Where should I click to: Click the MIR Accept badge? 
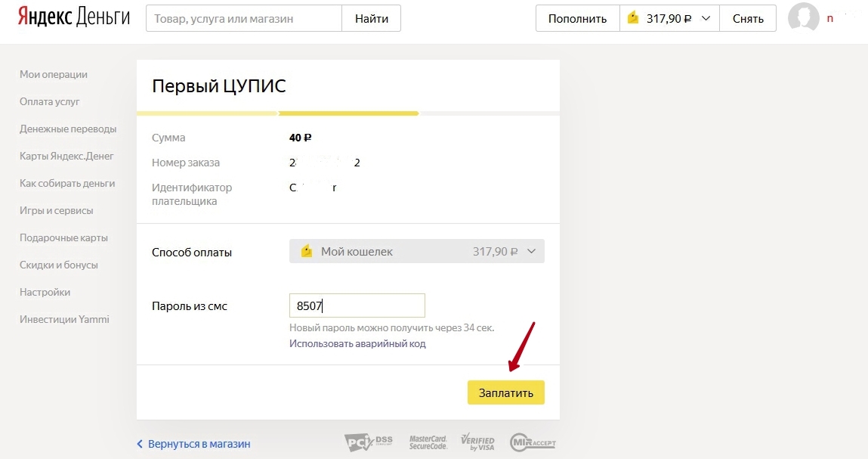(x=533, y=442)
